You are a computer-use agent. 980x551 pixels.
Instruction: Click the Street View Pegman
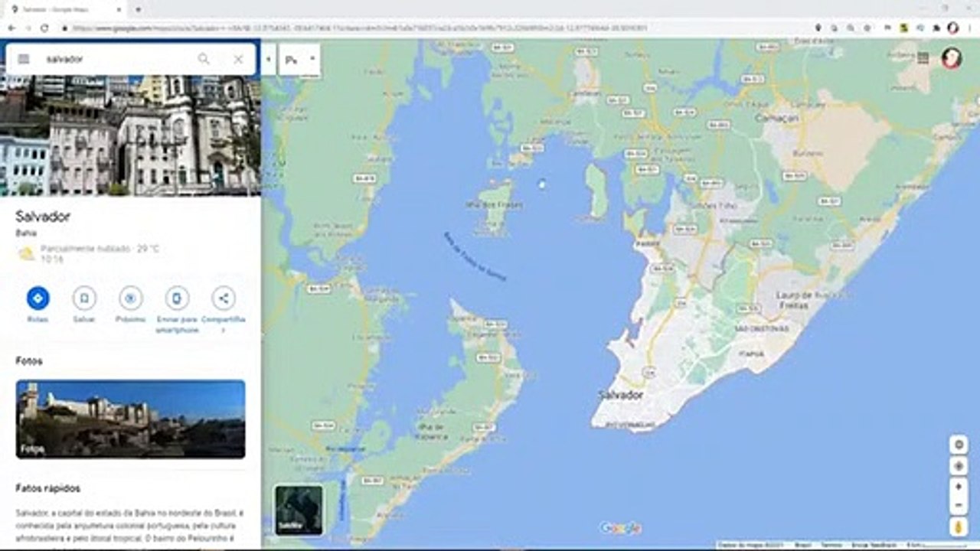point(959,527)
